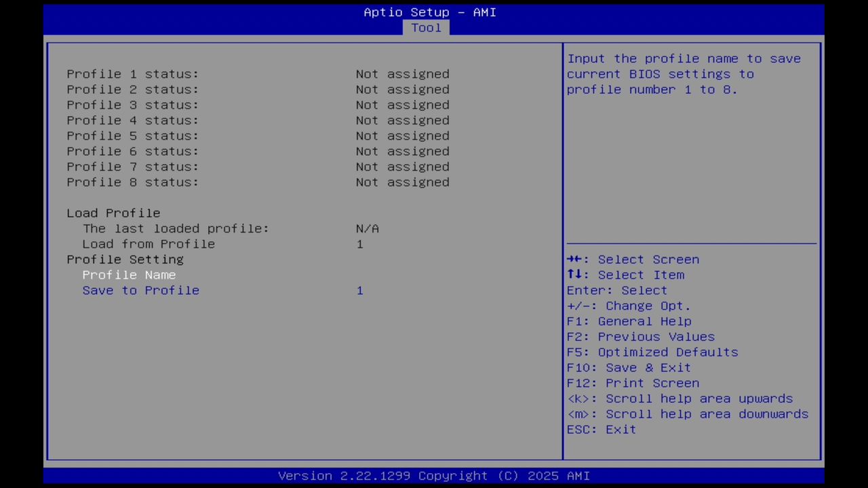Select the Profile 5 status row

click(x=132, y=136)
